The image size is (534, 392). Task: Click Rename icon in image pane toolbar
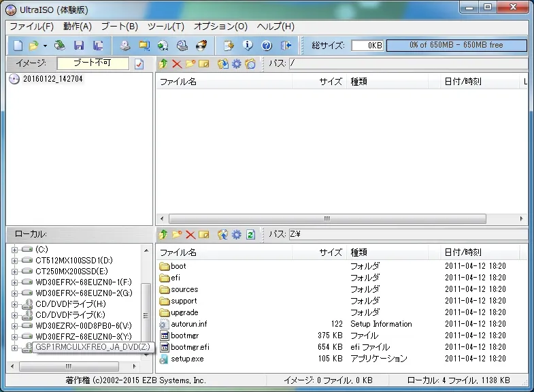203,64
